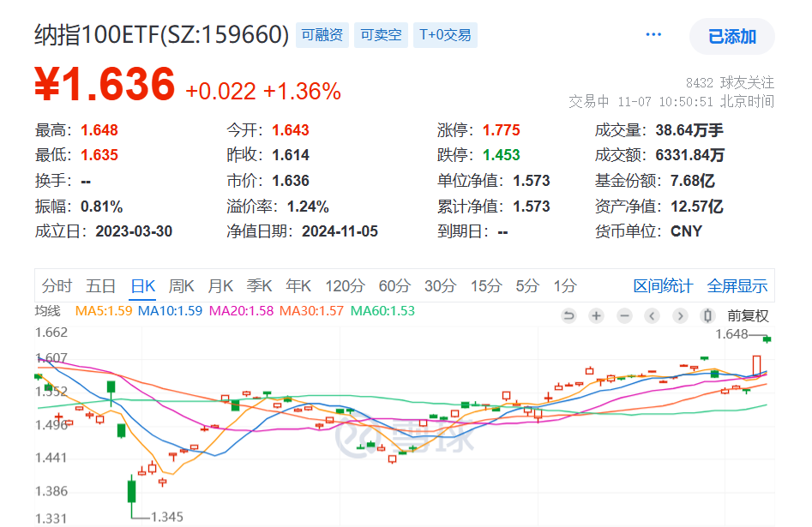
Task: Click the T+0交易 trading badge
Action: 445,35
